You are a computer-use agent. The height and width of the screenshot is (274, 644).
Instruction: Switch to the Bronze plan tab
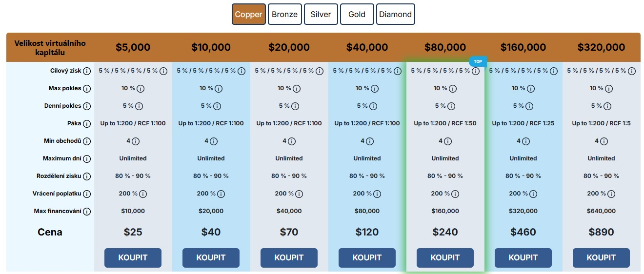click(x=284, y=14)
